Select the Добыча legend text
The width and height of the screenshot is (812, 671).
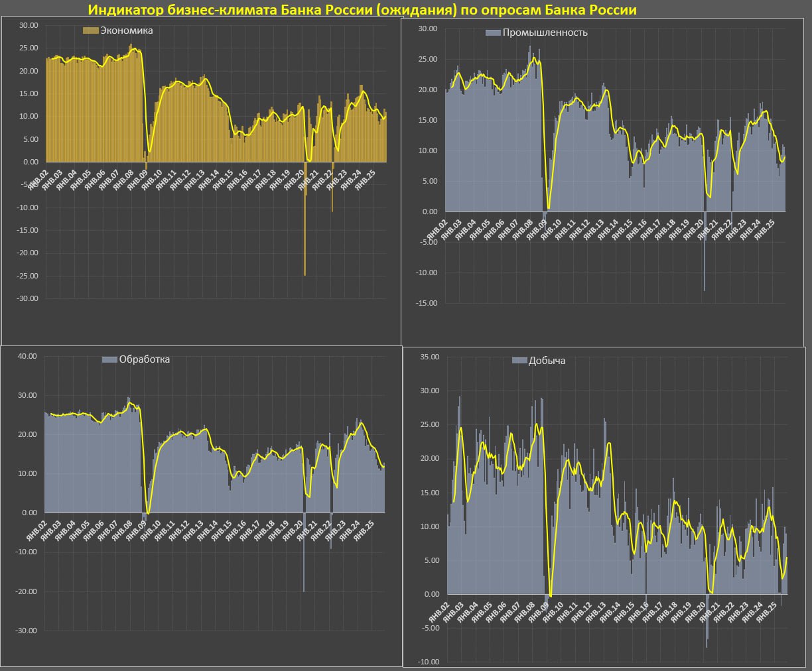tap(547, 361)
